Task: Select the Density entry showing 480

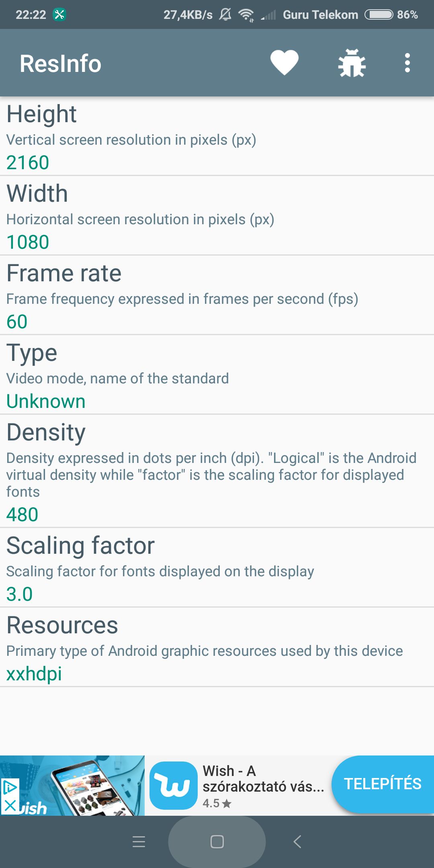Action: click(217, 471)
